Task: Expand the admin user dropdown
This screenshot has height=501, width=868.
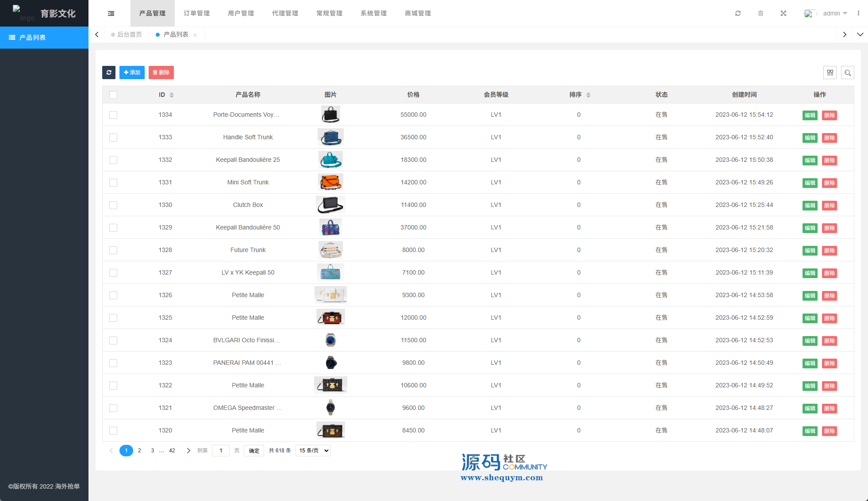Action: point(835,13)
